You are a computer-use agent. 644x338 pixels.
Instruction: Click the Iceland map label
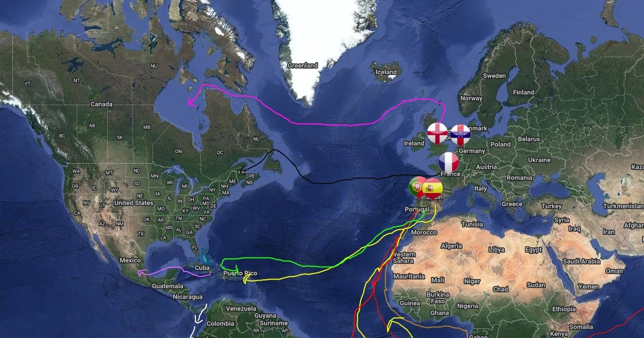coord(386,72)
